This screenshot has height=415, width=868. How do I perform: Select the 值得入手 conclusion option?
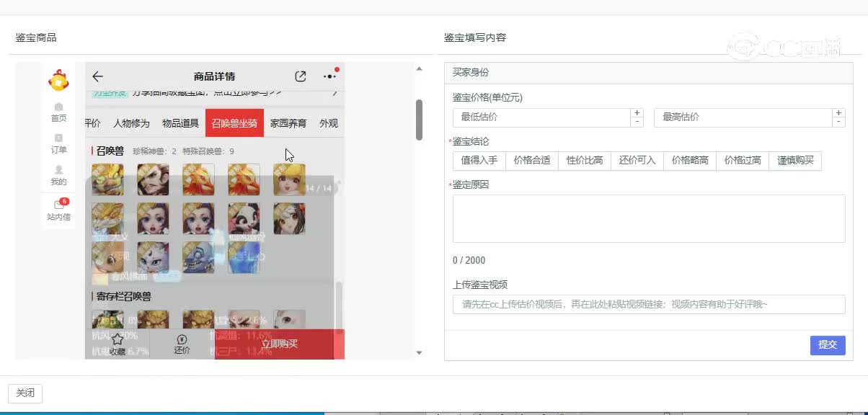coord(480,161)
